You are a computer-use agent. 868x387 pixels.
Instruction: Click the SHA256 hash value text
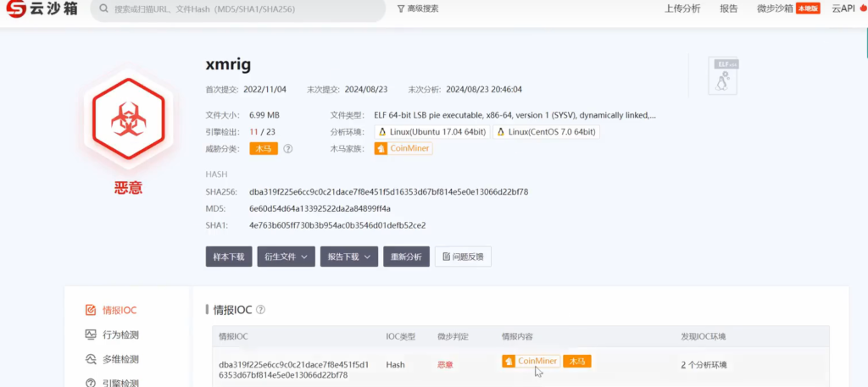tap(388, 192)
